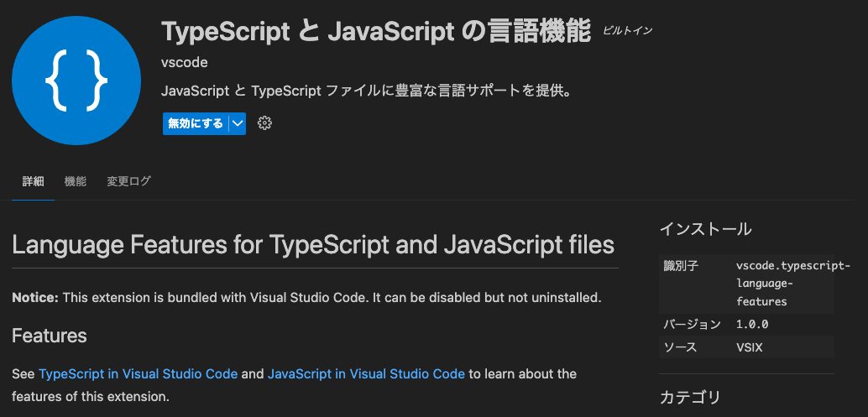Open the manage gear icon
Image resolution: width=868 pixels, height=417 pixels.
click(x=264, y=123)
